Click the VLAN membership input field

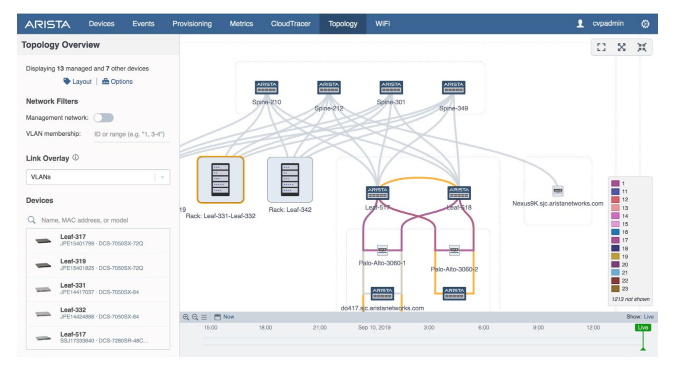point(132,134)
